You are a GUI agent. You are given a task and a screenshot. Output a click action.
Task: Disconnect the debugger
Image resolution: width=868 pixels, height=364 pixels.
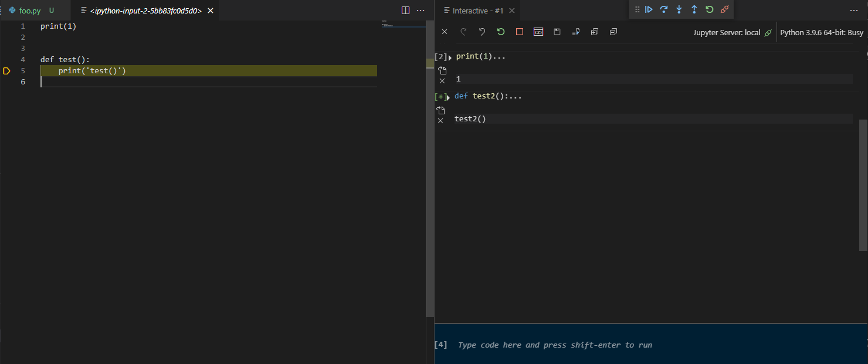coord(724,9)
